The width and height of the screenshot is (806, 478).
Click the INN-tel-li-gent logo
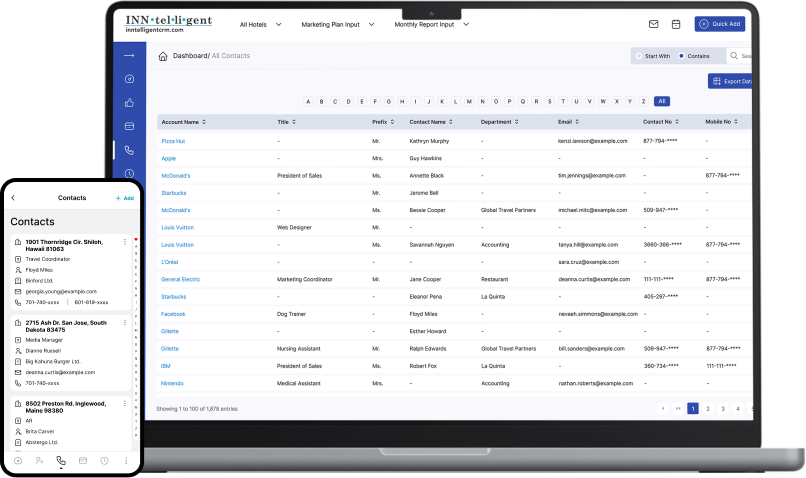[169, 23]
